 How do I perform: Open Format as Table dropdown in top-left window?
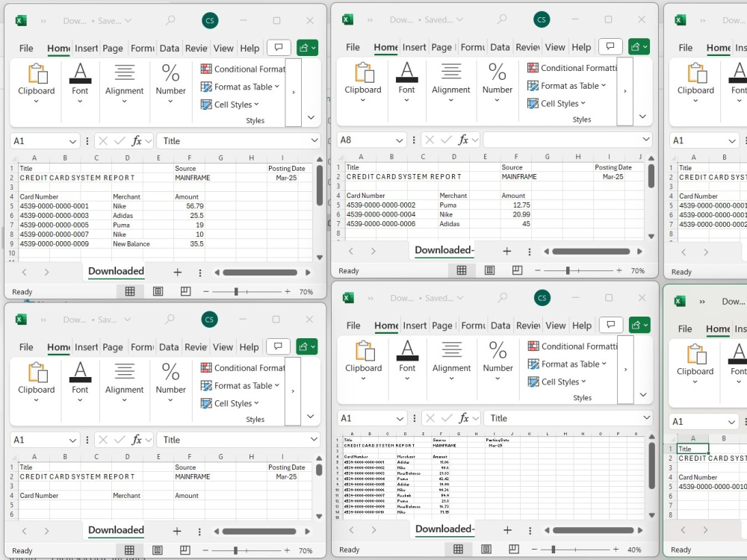[x=240, y=87]
